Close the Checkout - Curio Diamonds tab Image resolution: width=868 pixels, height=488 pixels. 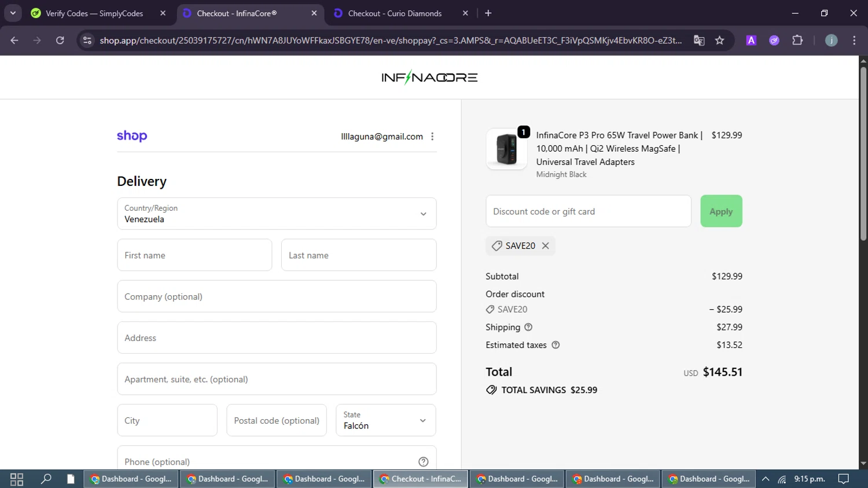click(465, 13)
